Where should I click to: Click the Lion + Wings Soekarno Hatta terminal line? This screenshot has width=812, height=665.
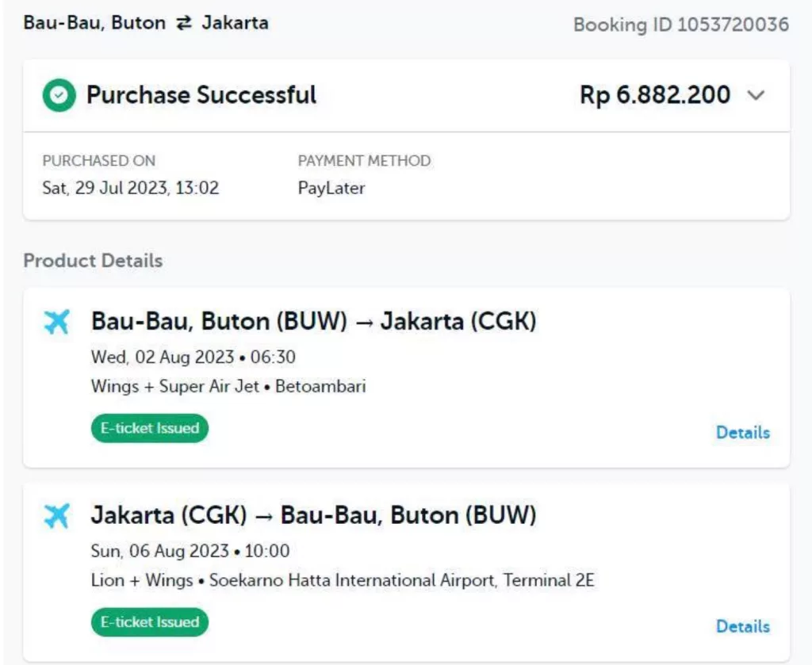pyautogui.click(x=343, y=580)
